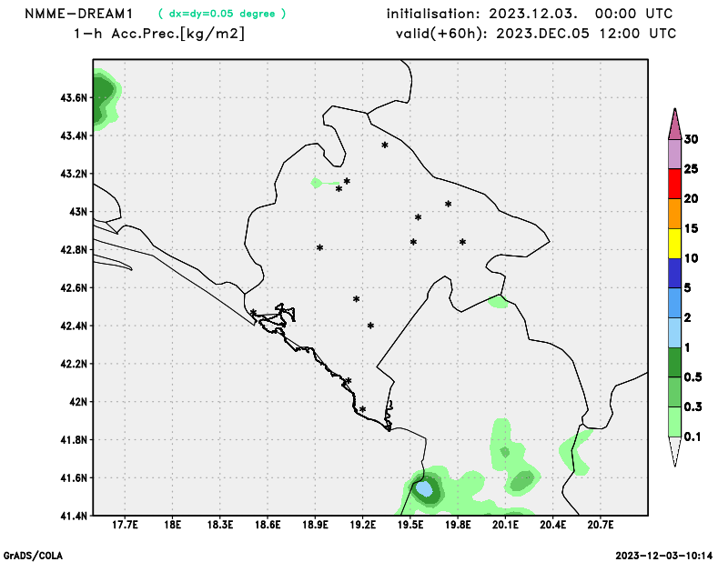Click the orange 15-20 legend swatch
Viewport: 728px width, 562px height.
(x=674, y=214)
